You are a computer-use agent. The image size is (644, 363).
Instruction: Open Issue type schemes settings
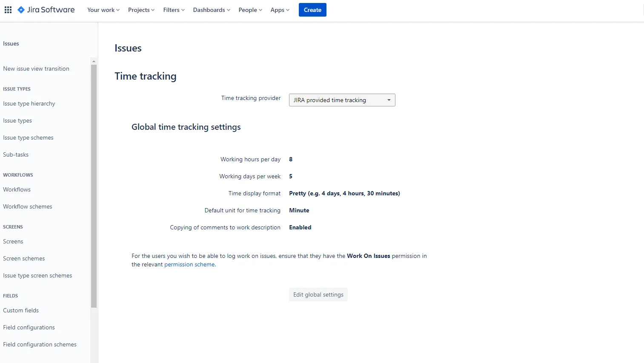click(x=28, y=137)
